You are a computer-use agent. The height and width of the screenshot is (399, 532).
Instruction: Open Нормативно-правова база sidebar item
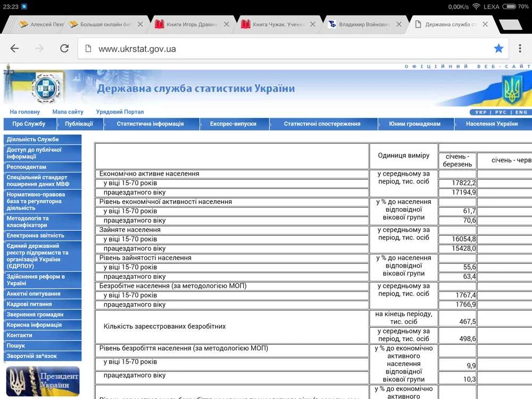point(43,201)
